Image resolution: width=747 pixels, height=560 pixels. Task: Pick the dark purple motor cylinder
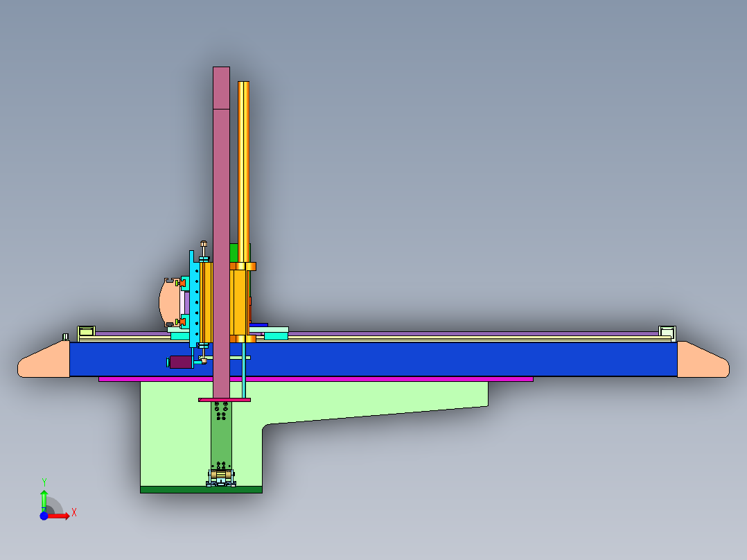(180, 362)
